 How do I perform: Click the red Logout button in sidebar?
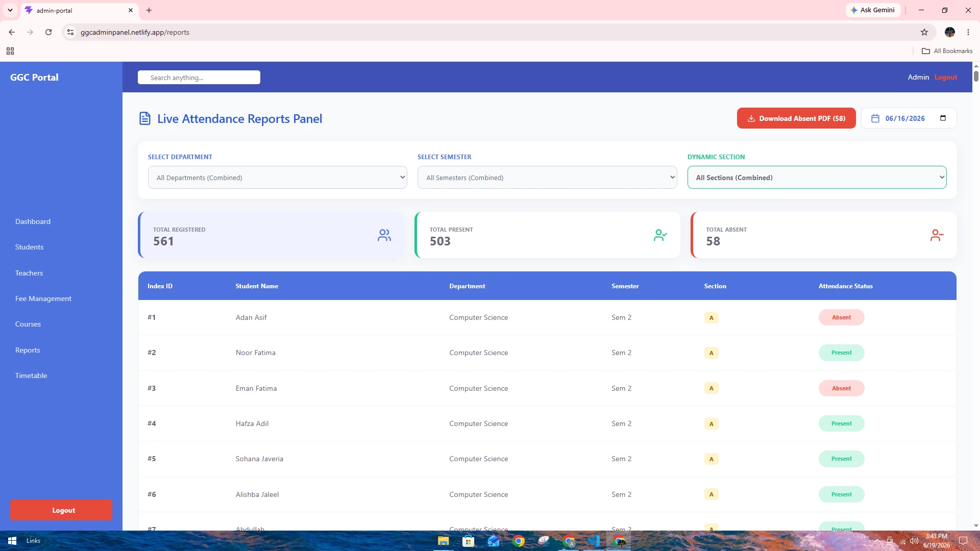(61, 510)
